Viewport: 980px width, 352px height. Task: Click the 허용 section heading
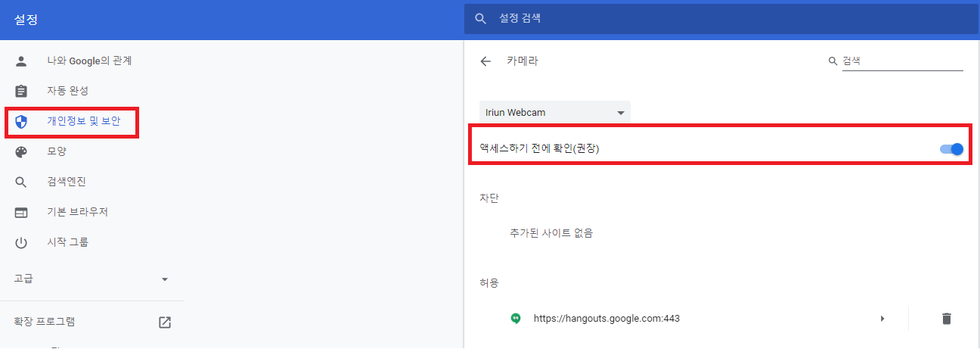point(489,283)
